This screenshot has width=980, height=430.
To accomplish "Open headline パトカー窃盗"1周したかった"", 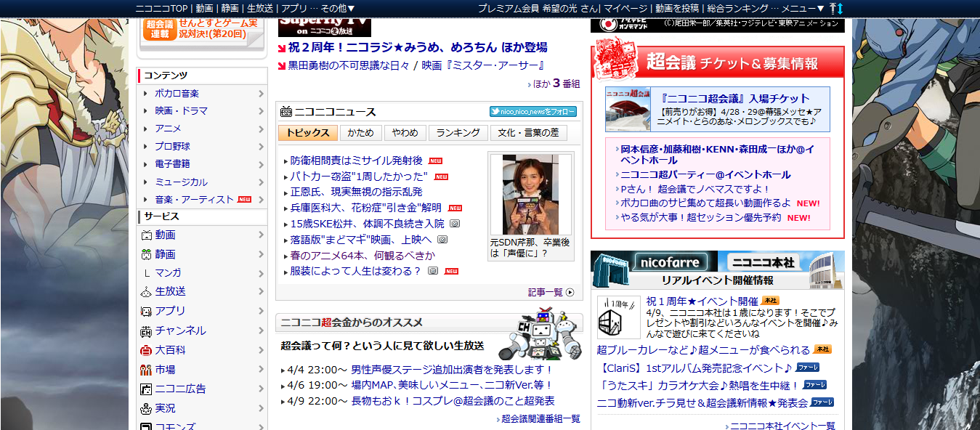I will tap(359, 177).
